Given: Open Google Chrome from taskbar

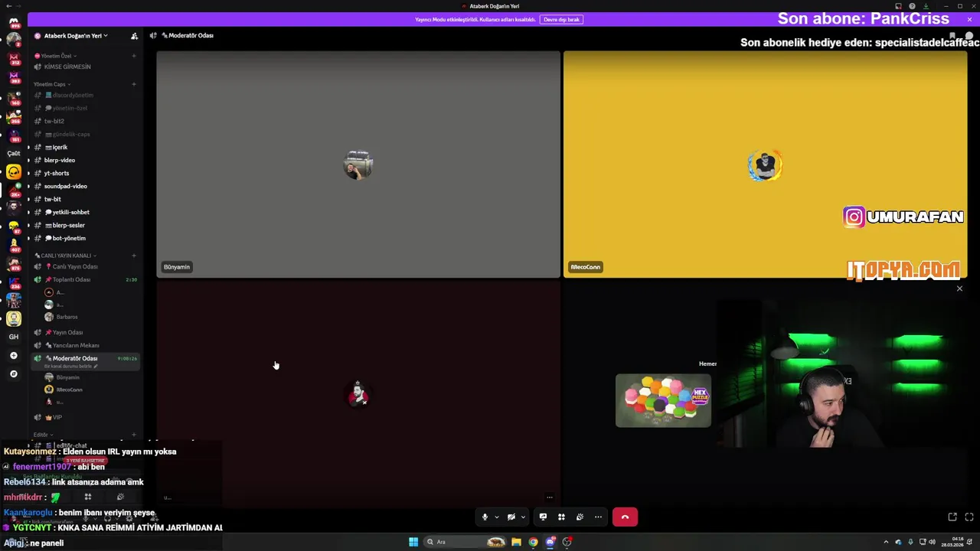Looking at the screenshot, I should [533, 542].
